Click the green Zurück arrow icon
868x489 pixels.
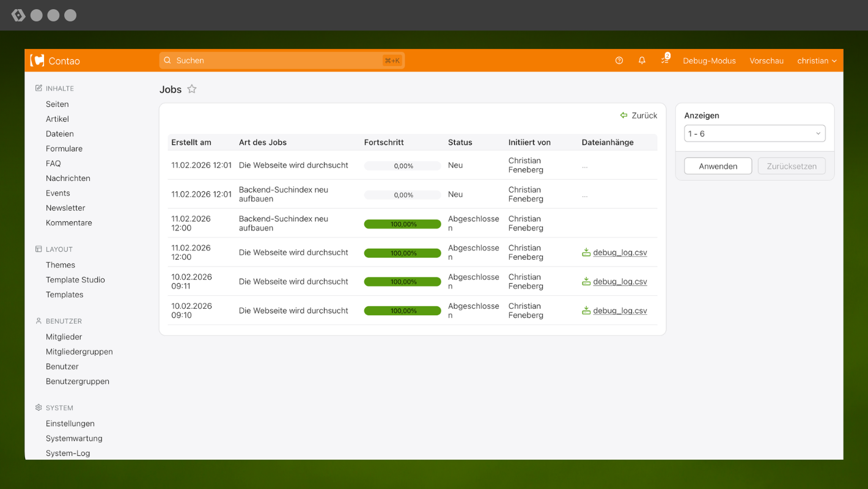coord(623,116)
